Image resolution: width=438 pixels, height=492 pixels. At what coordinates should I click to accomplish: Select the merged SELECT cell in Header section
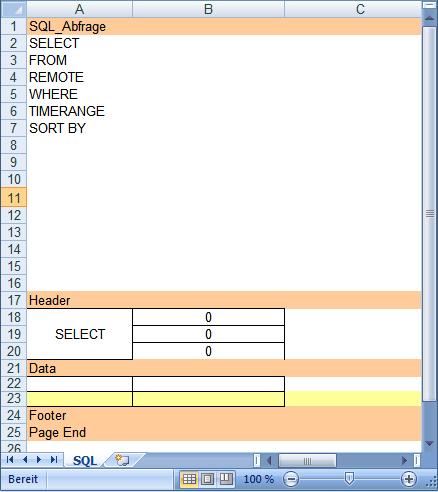80,334
